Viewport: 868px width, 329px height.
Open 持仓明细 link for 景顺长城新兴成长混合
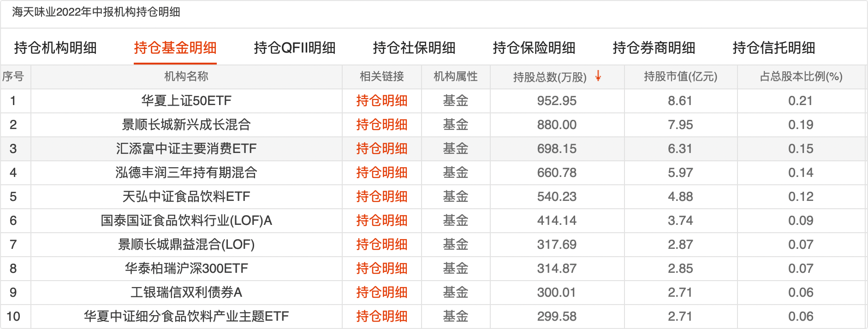click(382, 125)
